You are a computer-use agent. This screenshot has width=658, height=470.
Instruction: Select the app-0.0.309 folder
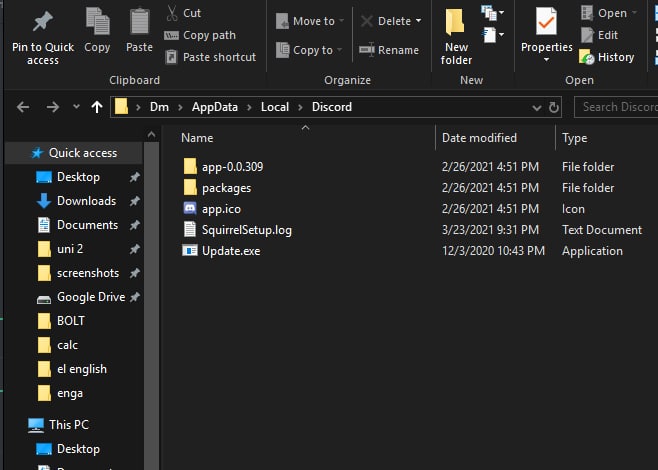pyautogui.click(x=223, y=167)
